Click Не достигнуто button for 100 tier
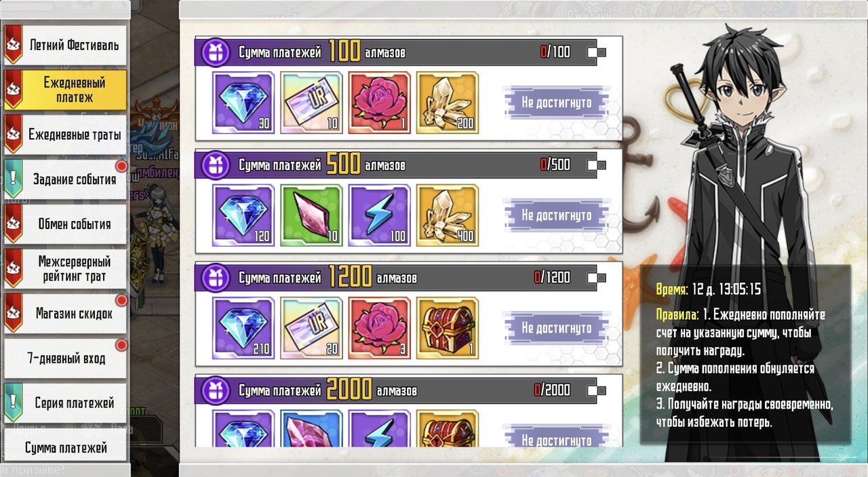Image resolution: width=868 pixels, height=477 pixels. pos(556,103)
